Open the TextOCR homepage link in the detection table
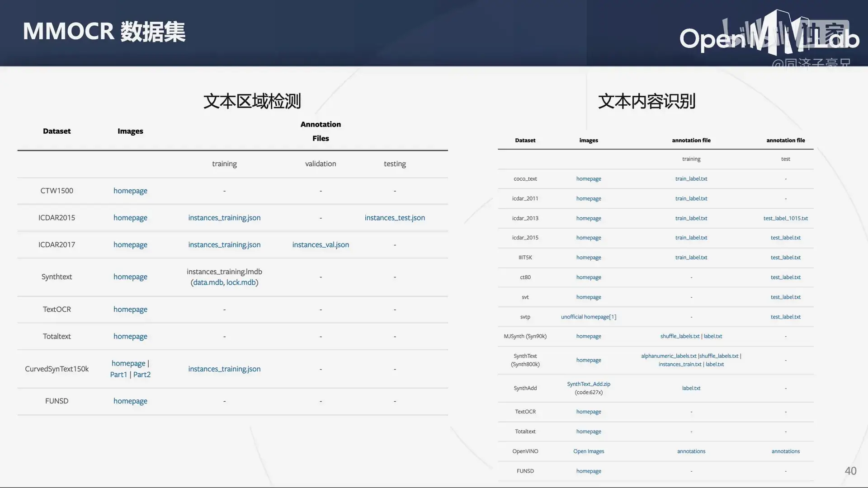This screenshot has width=868, height=488. coord(130,310)
